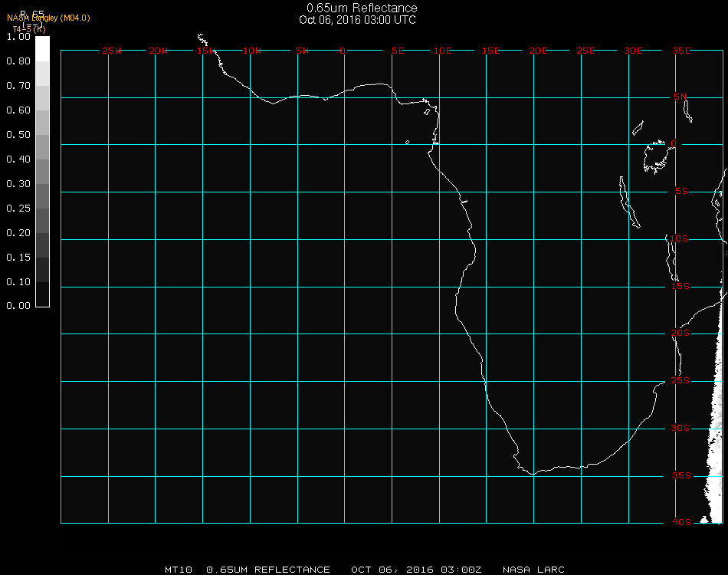Viewport: 728px width, 575px height.
Task: Click the 10E longitude label
Action: click(442, 51)
